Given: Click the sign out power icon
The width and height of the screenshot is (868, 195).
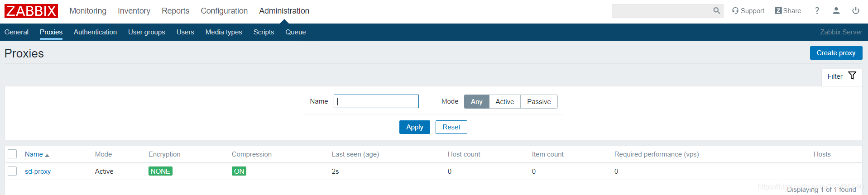Looking at the screenshot, I should [856, 11].
